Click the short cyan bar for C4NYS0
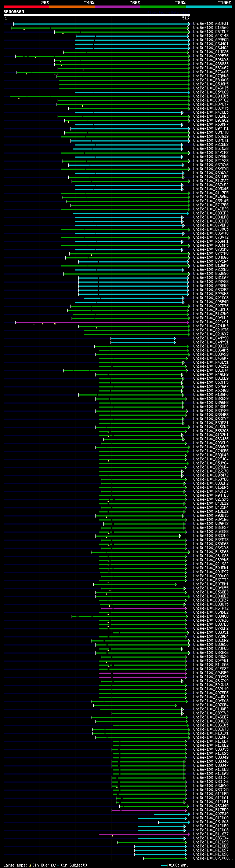This screenshot has width=235, height=868. point(143,338)
